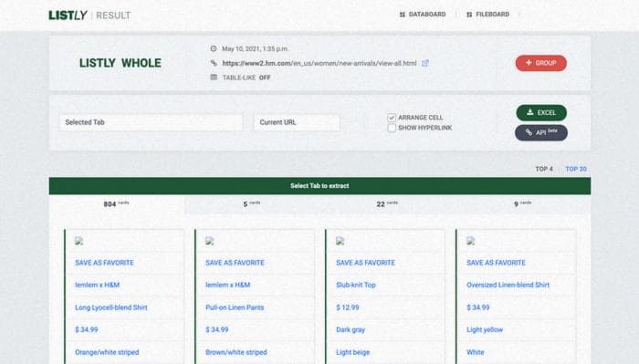Toggle the TABLE-LIKE OFF setting

pos(246,78)
